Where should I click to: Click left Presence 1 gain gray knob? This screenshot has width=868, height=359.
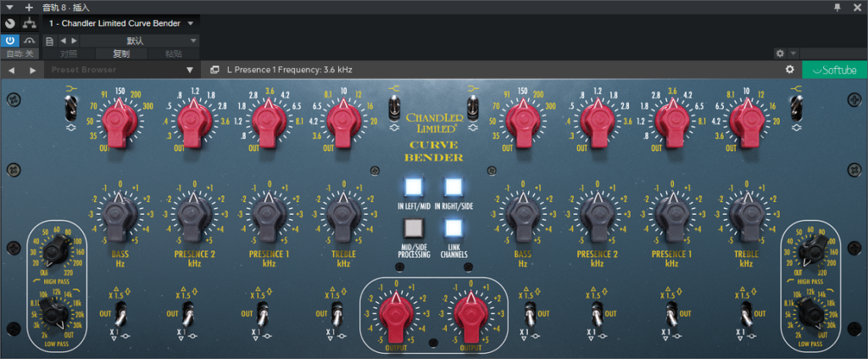[x=269, y=216]
